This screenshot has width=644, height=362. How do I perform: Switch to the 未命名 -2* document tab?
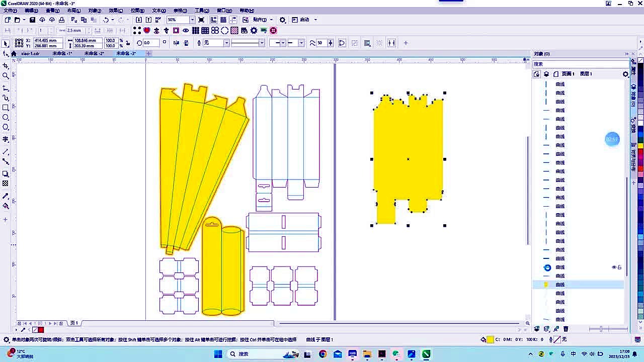pyautogui.click(x=94, y=53)
